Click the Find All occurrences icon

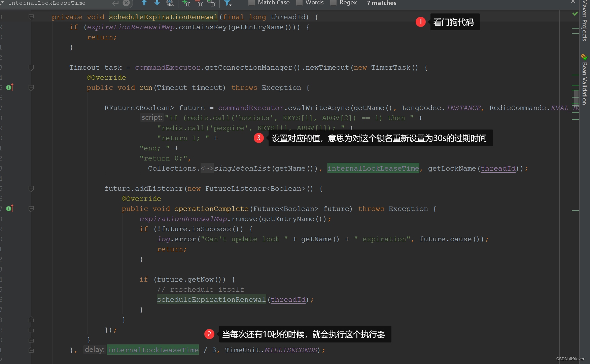tap(170, 3)
